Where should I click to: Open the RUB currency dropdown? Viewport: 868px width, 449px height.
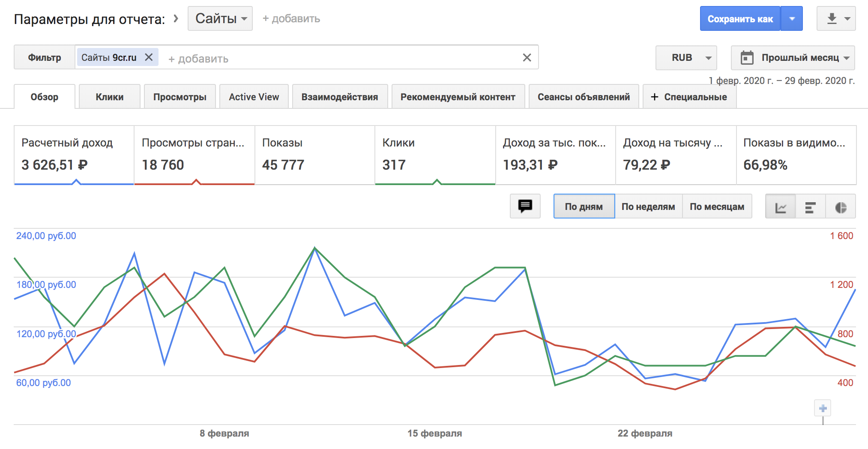[686, 57]
